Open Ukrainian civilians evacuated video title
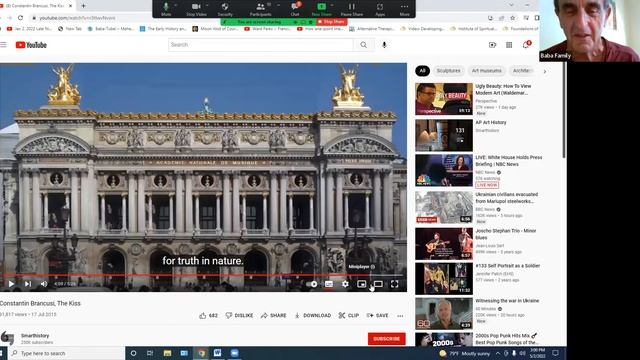640x360 pixels. 507,198
